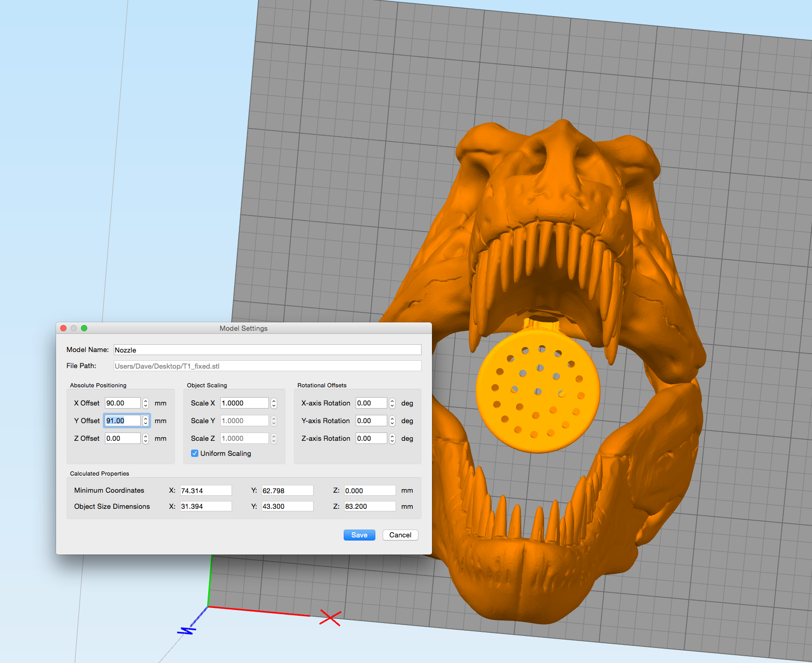Click the Scale X value field

[245, 403]
